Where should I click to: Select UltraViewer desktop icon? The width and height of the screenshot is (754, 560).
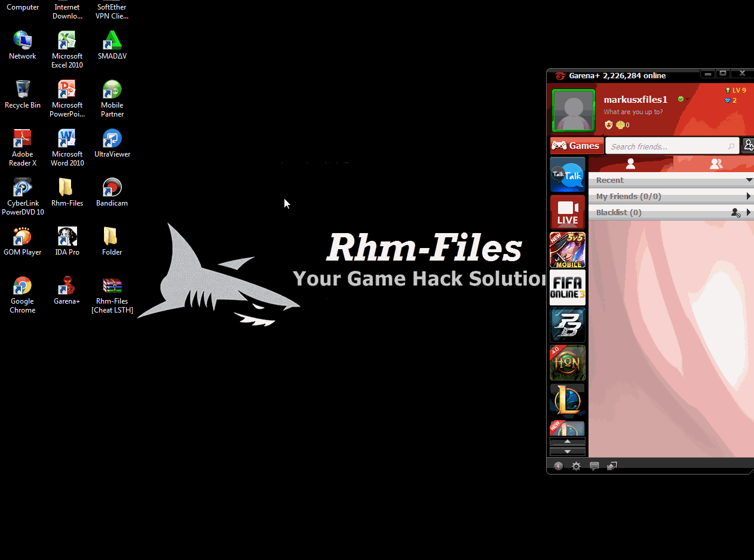[x=112, y=143]
